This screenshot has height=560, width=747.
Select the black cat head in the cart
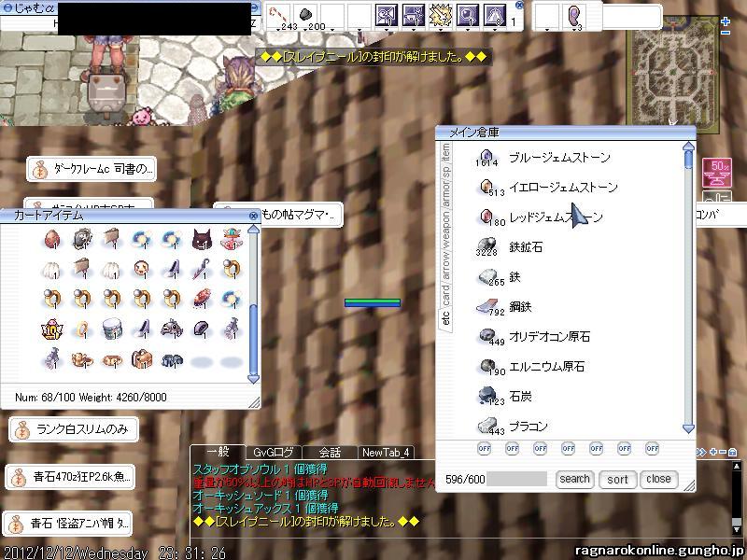(202, 240)
